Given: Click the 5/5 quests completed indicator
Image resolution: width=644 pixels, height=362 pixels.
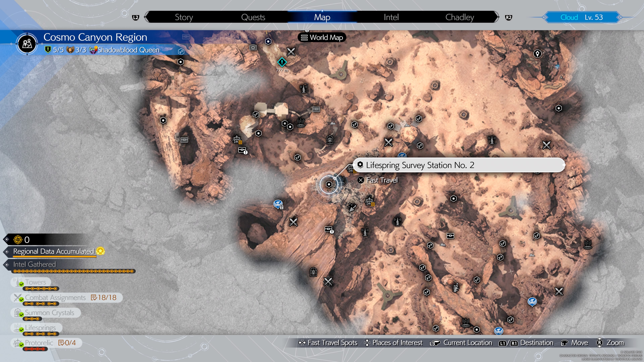Looking at the screenshot, I should tap(55, 50).
